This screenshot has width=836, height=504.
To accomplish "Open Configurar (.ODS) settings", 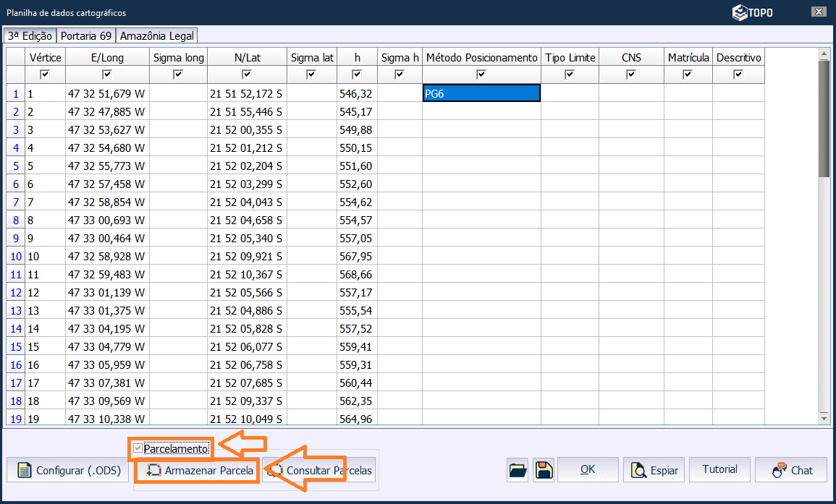I will point(69,470).
